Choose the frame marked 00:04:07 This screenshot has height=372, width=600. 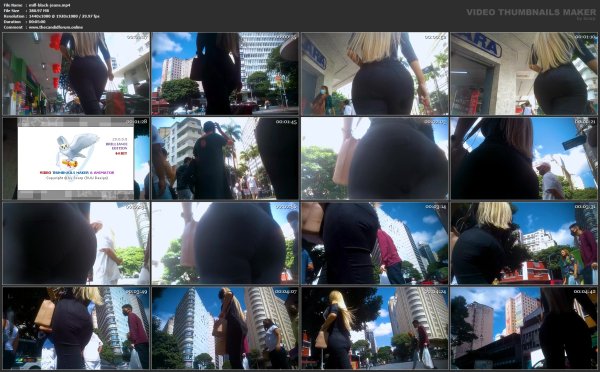tap(225, 328)
